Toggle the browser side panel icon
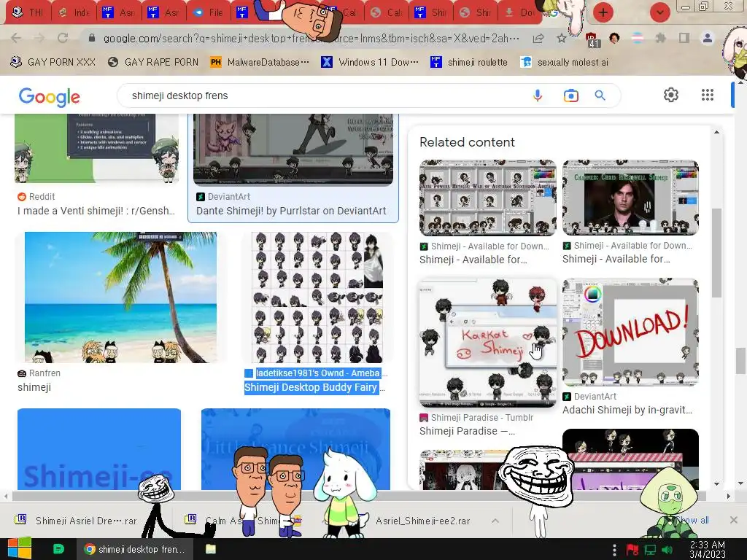Viewport: 747px width, 560px height. 684,38
